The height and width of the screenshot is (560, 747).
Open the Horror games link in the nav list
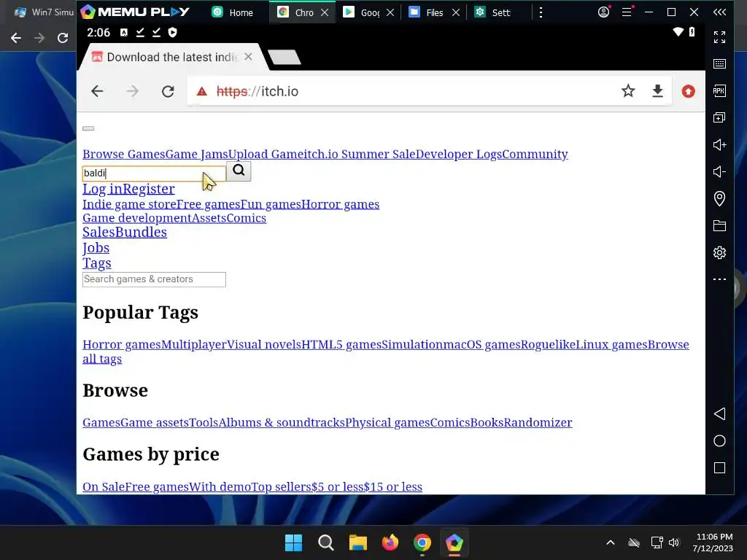tap(341, 204)
